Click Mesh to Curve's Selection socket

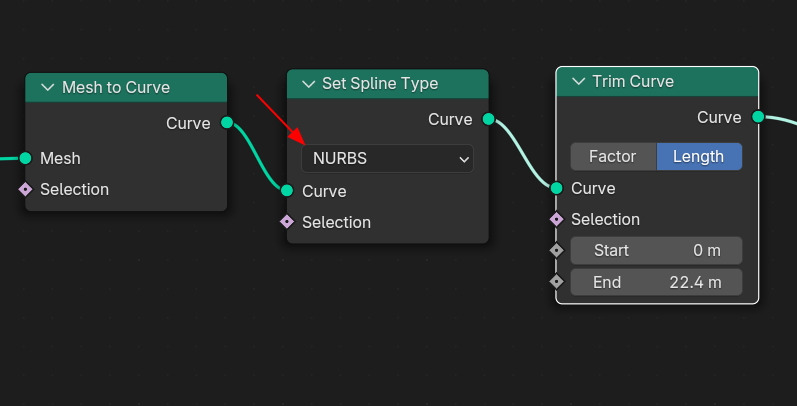25,190
